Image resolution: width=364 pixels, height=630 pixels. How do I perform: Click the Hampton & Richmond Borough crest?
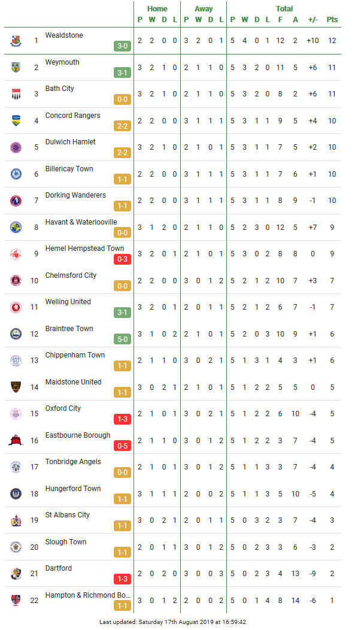click(16, 600)
